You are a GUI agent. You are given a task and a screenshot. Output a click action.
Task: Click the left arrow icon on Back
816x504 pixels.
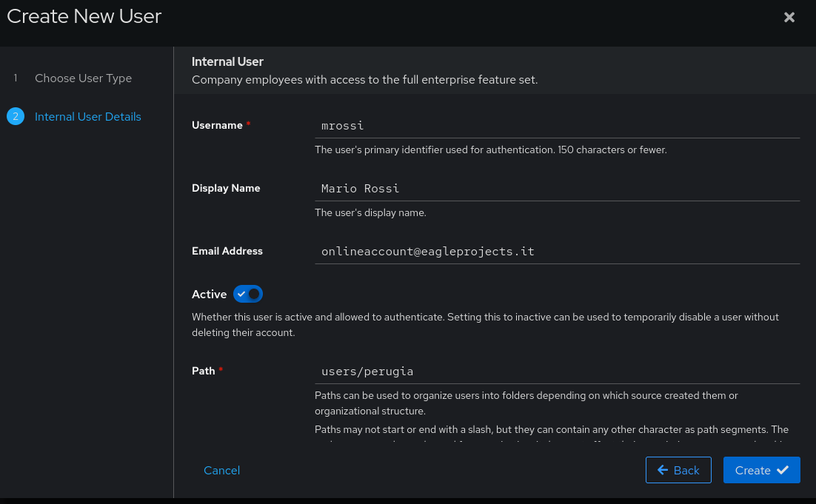[663, 470]
